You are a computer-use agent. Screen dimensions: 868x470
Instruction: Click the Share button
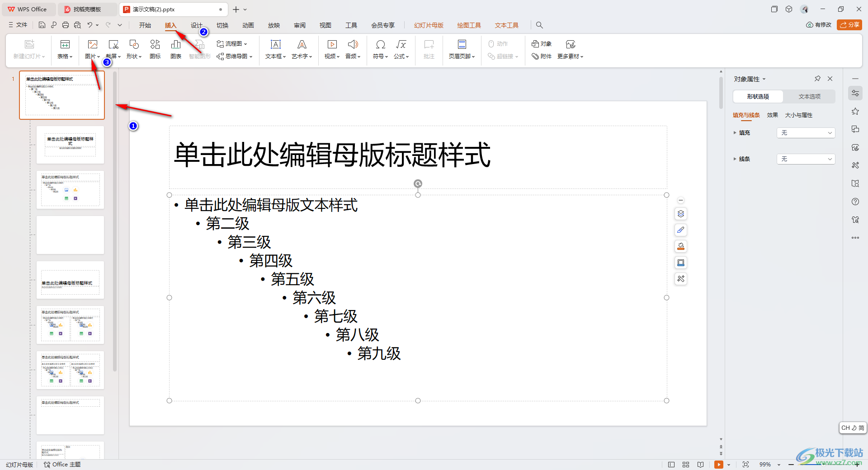pyautogui.click(x=849, y=25)
